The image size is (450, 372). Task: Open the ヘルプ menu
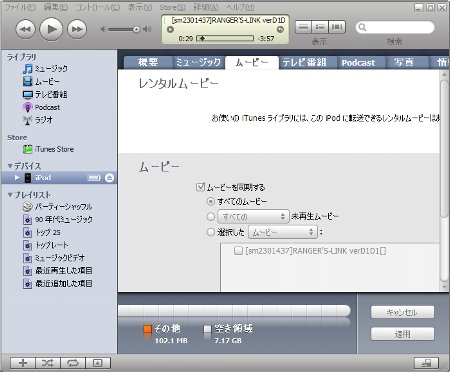point(240,7)
